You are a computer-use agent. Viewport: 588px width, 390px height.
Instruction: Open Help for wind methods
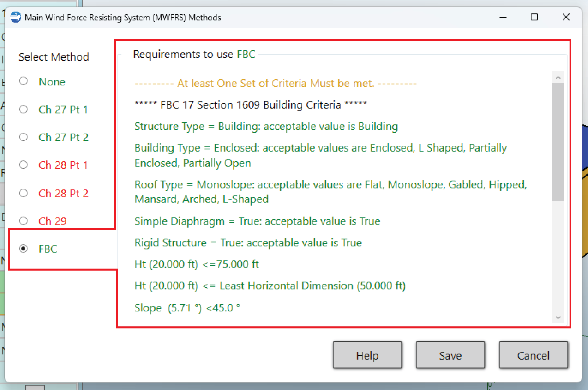pos(367,355)
